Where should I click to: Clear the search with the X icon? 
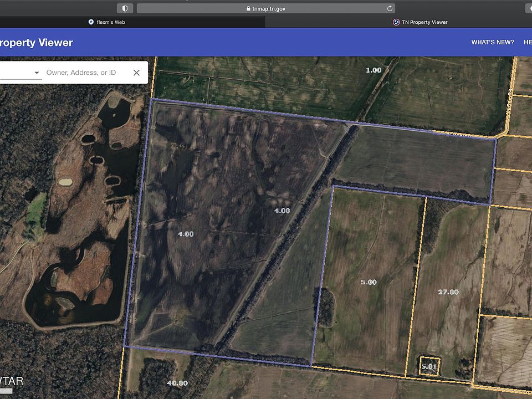136,73
